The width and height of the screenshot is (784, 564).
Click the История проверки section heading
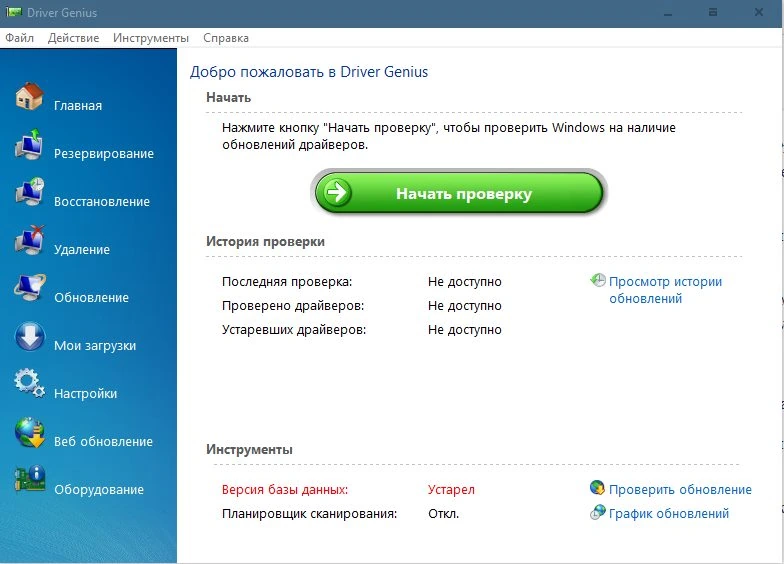pyautogui.click(x=266, y=242)
